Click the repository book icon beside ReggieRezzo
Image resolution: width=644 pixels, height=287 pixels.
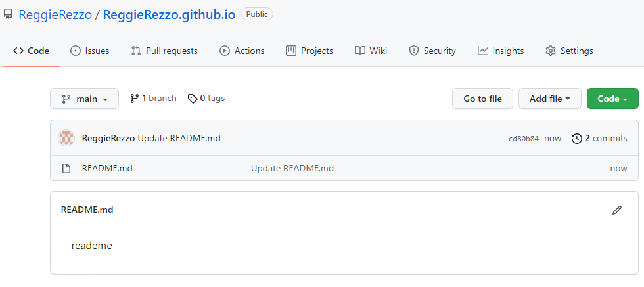8,14
